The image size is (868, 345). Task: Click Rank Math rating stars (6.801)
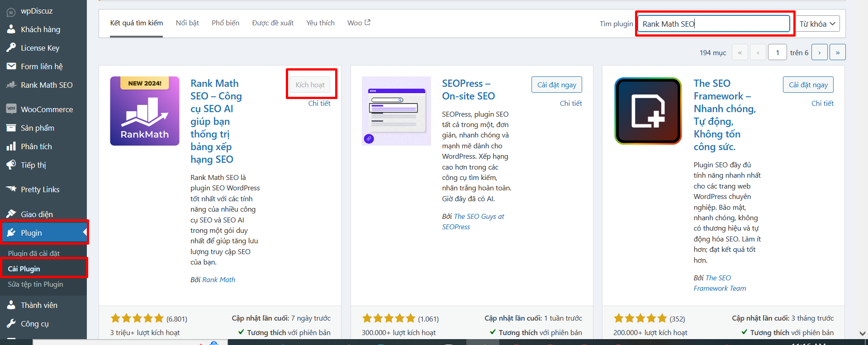137,318
